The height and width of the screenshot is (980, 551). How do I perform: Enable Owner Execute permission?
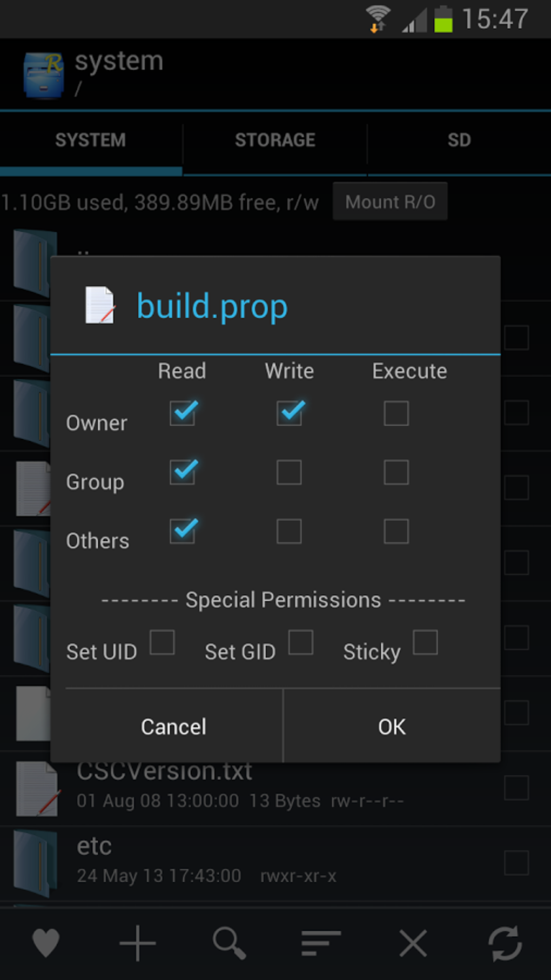click(396, 413)
